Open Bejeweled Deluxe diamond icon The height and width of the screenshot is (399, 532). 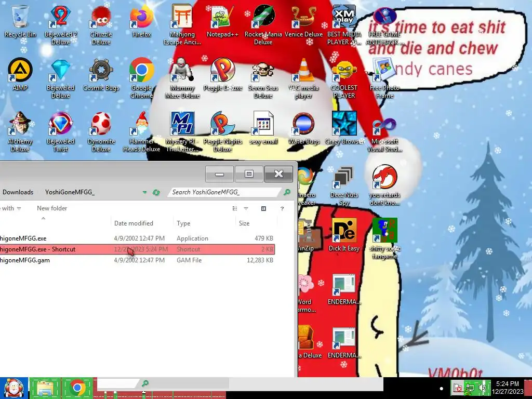tap(60, 78)
